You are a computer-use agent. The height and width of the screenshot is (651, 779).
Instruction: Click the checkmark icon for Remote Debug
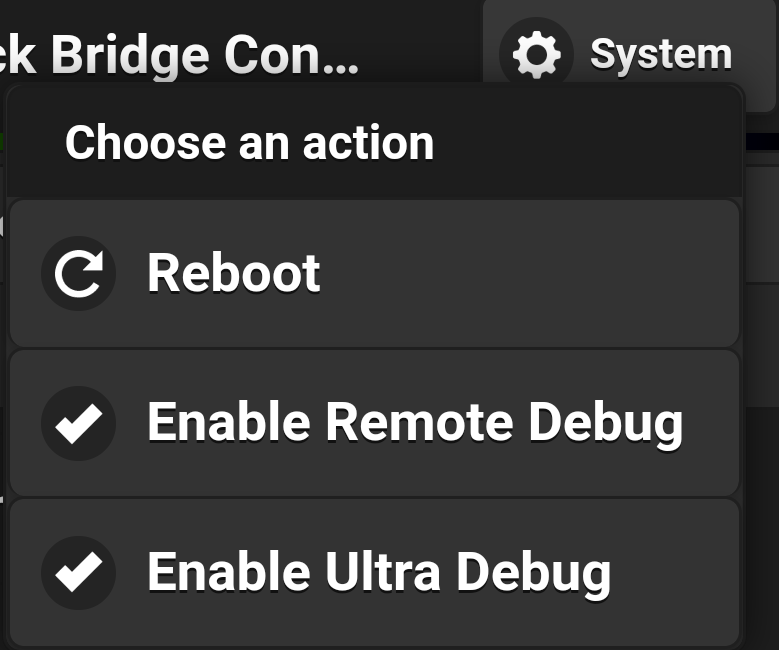78,423
